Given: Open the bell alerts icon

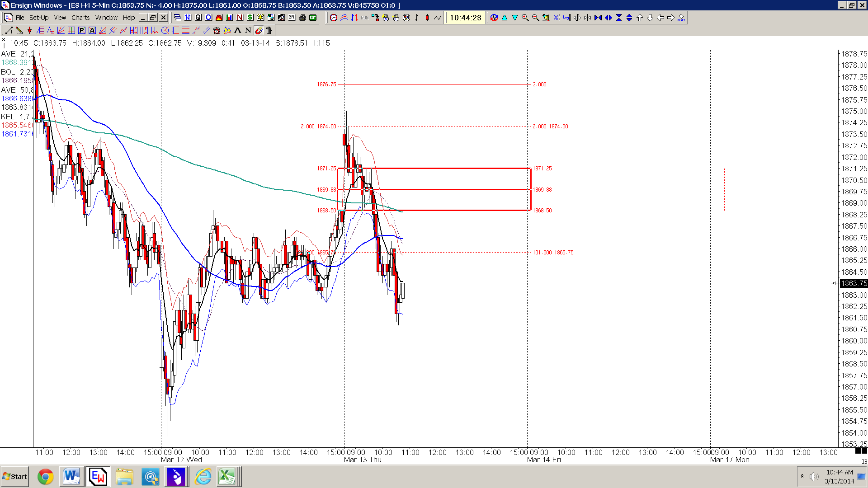Looking at the screenshot, I should (x=260, y=18).
